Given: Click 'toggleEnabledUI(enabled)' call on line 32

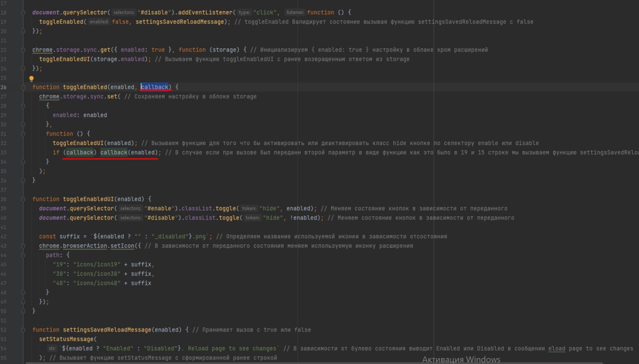Looking at the screenshot, I should [93, 143].
